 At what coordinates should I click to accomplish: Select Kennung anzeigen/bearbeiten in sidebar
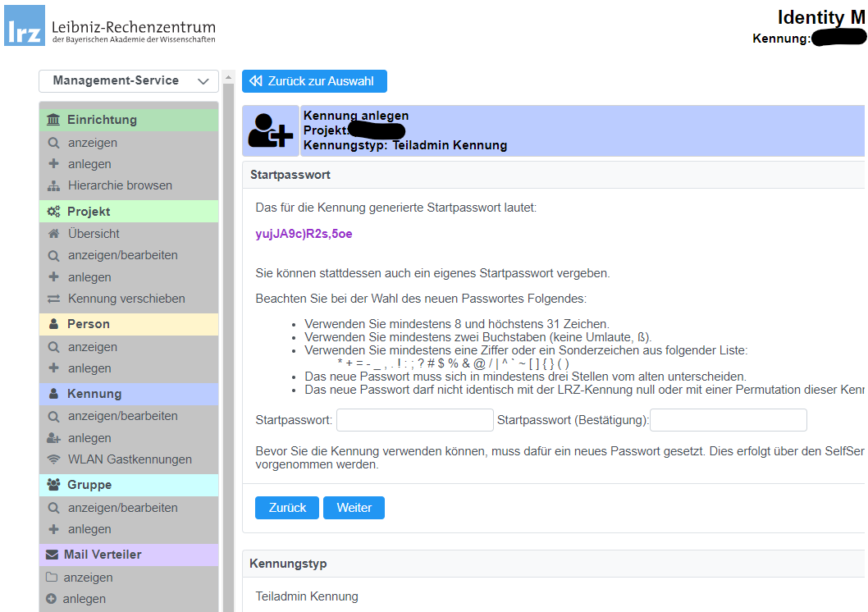(122, 416)
